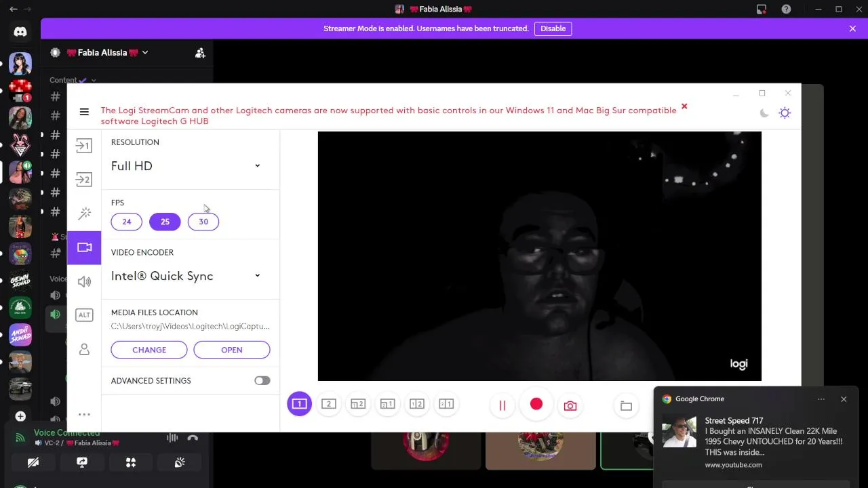Close the Streamer Mode banner
This screenshot has width=868, height=488.
[852, 28]
